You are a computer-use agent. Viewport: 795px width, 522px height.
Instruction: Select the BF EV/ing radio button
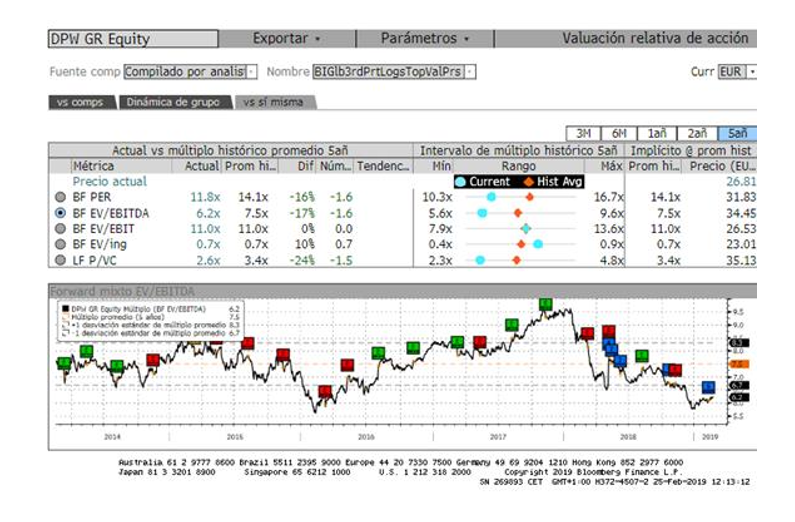(60, 244)
